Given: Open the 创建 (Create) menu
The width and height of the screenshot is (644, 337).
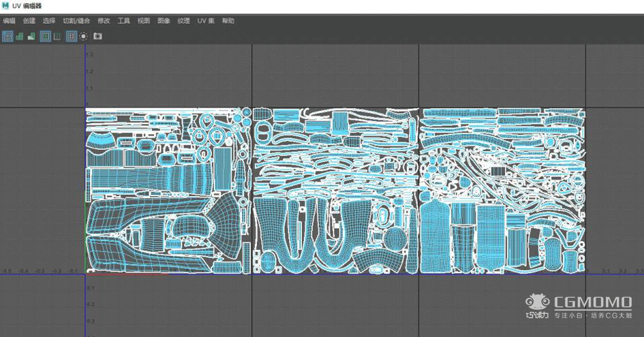Looking at the screenshot, I should point(29,21).
